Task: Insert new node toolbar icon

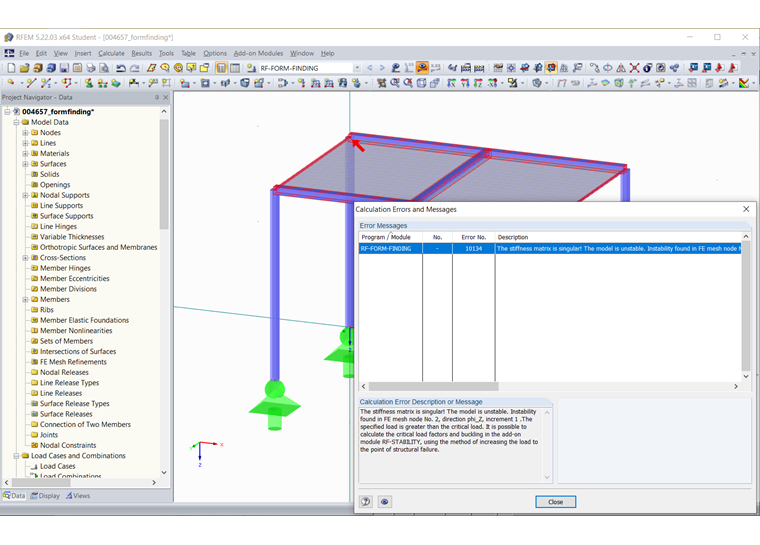Action: pyautogui.click(x=11, y=83)
